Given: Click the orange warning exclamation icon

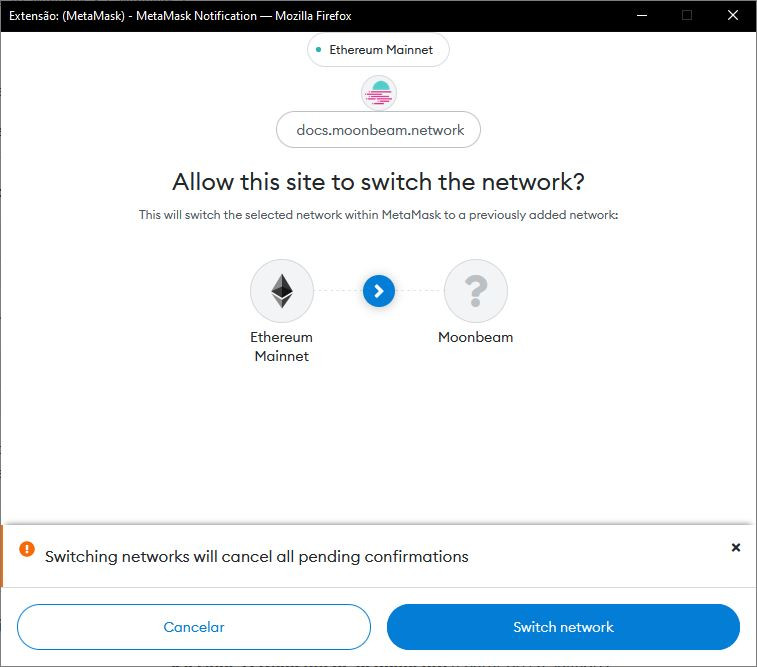Looking at the screenshot, I should click(27, 550).
